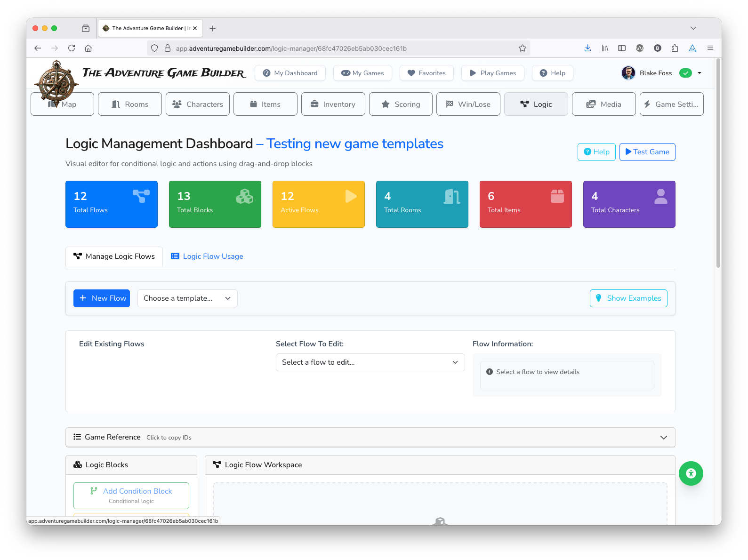
Task: Bookmark this page with the star icon
Action: (522, 48)
